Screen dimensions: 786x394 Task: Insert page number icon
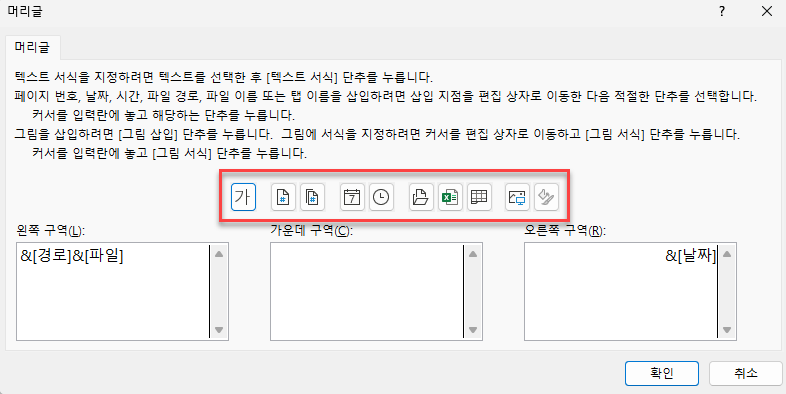click(283, 197)
